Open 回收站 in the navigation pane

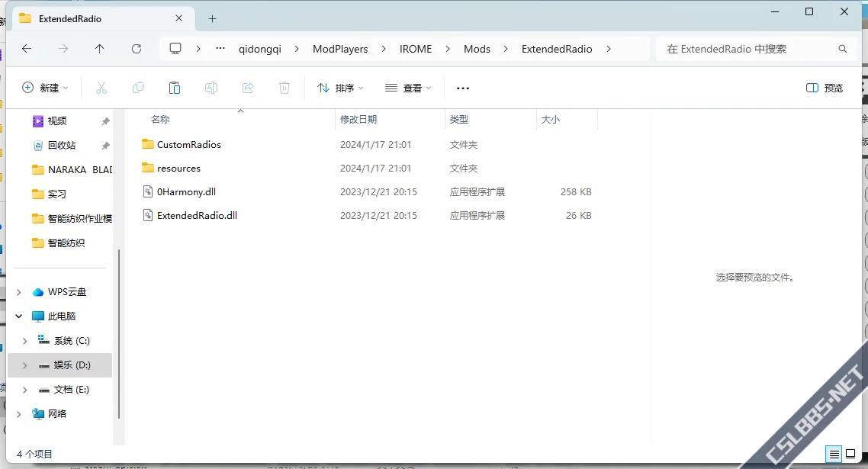pos(62,145)
